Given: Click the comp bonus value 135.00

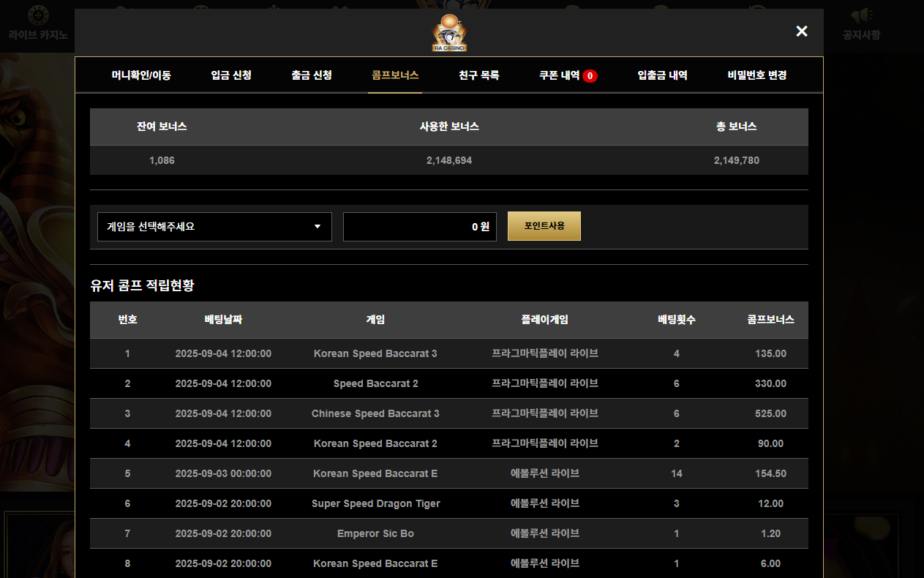Looking at the screenshot, I should coord(770,353).
